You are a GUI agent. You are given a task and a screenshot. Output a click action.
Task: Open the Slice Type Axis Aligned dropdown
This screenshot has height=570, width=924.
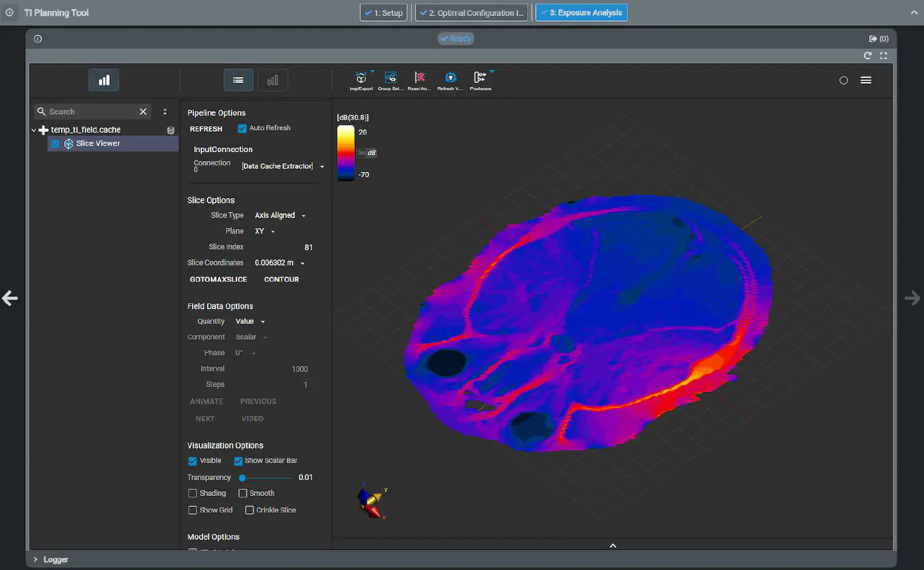tap(280, 216)
